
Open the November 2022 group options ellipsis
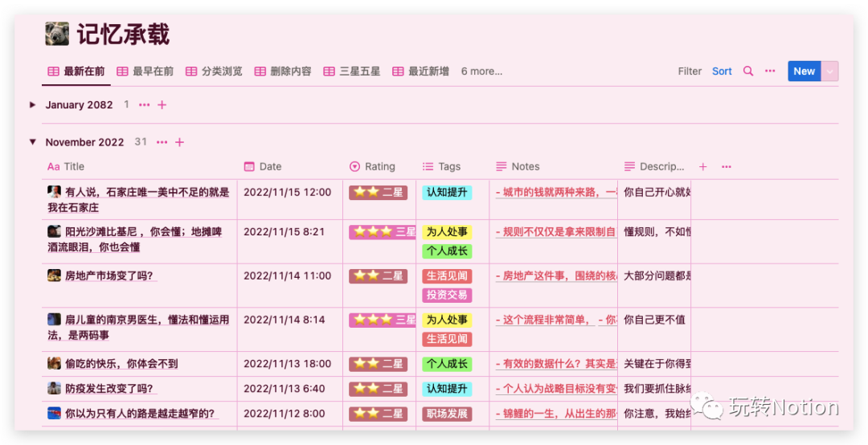162,142
